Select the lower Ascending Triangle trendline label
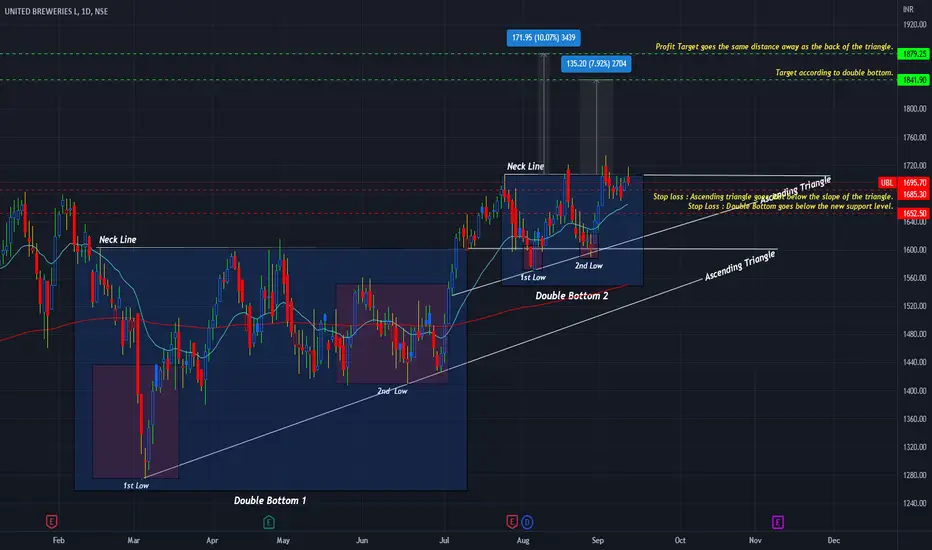The image size is (932, 550). tap(740, 265)
